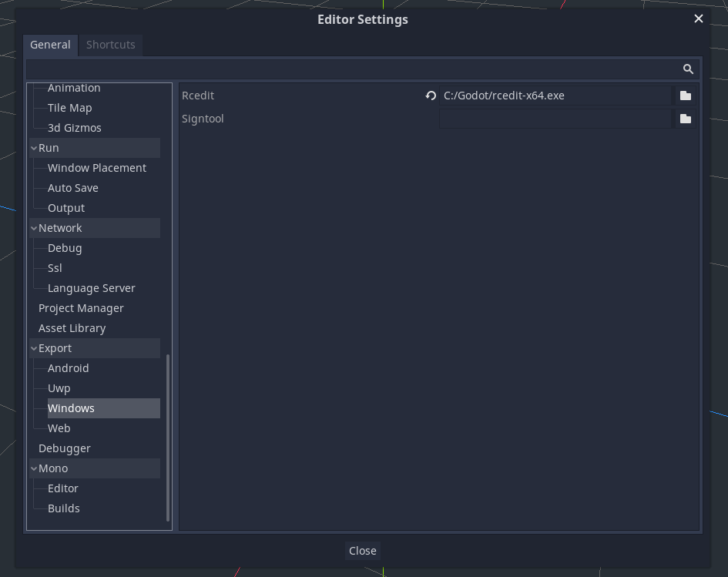The image size is (728, 577).
Task: Click inside the Signtool path field
Action: (555, 118)
